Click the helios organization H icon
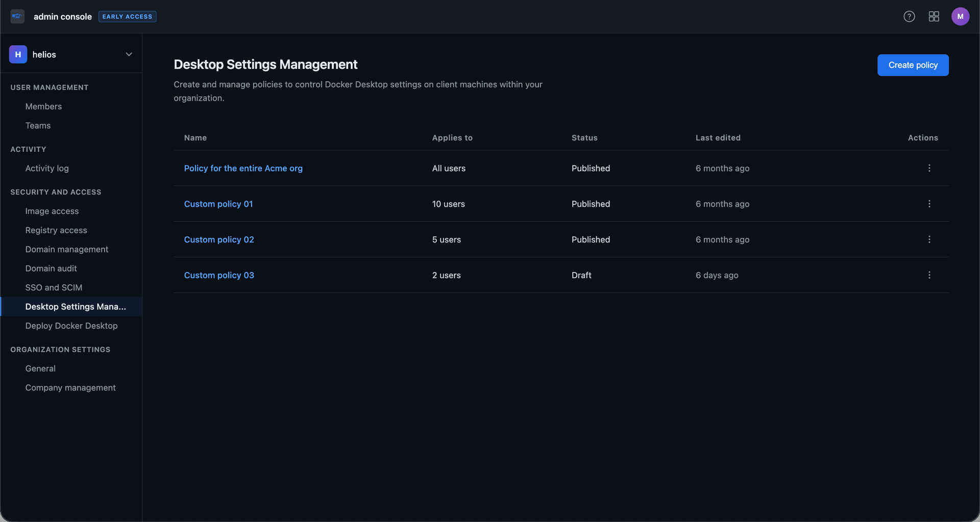980x522 pixels. (x=18, y=55)
